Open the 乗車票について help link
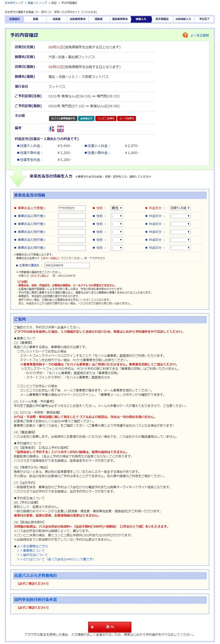 [32, 550]
